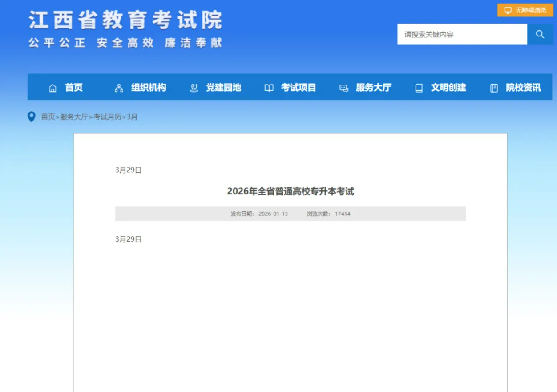This screenshot has width=557, height=392.
Task: Open the 2026年全省普通高校专升本考试 article
Action: click(291, 191)
